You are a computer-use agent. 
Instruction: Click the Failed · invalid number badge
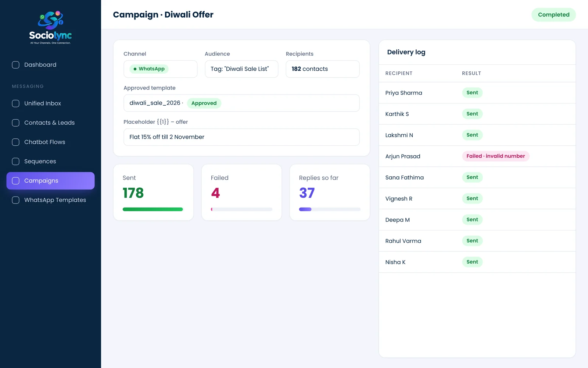click(x=495, y=156)
